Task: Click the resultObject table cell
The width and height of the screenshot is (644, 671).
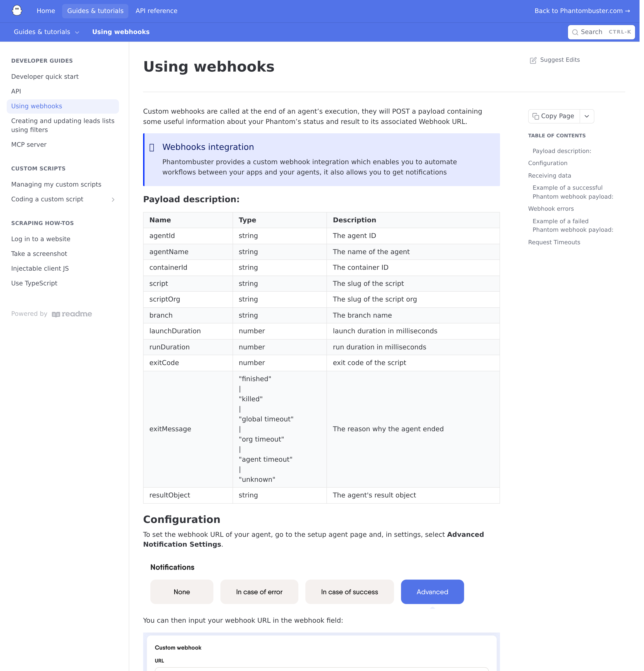Action: [188, 495]
